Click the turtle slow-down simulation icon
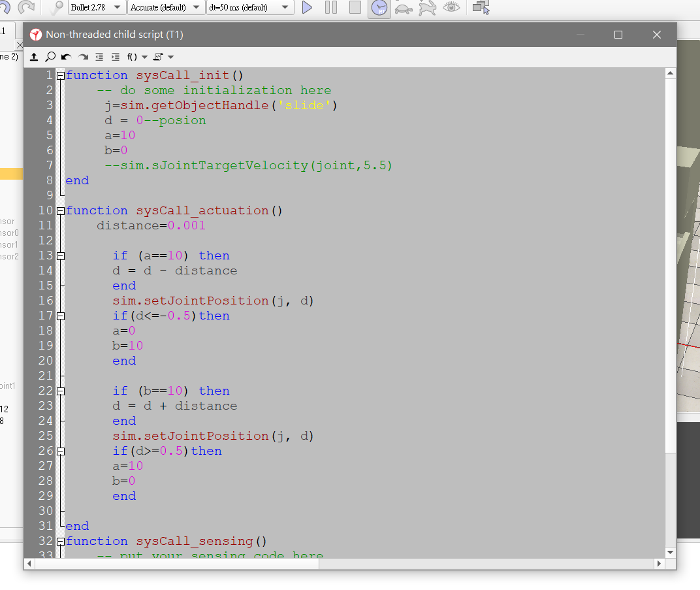This screenshot has height=590, width=700. 404,8
